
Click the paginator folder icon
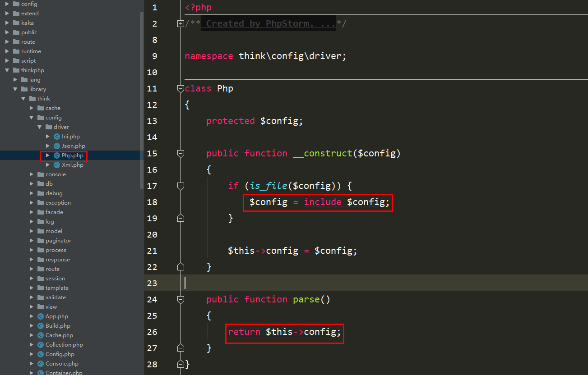tap(41, 241)
